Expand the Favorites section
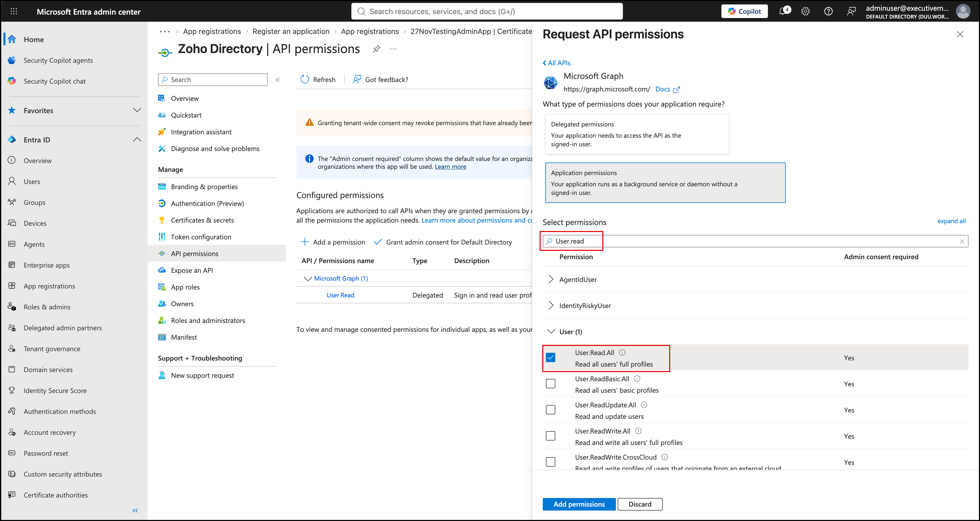The width and height of the screenshot is (980, 521). (x=137, y=110)
